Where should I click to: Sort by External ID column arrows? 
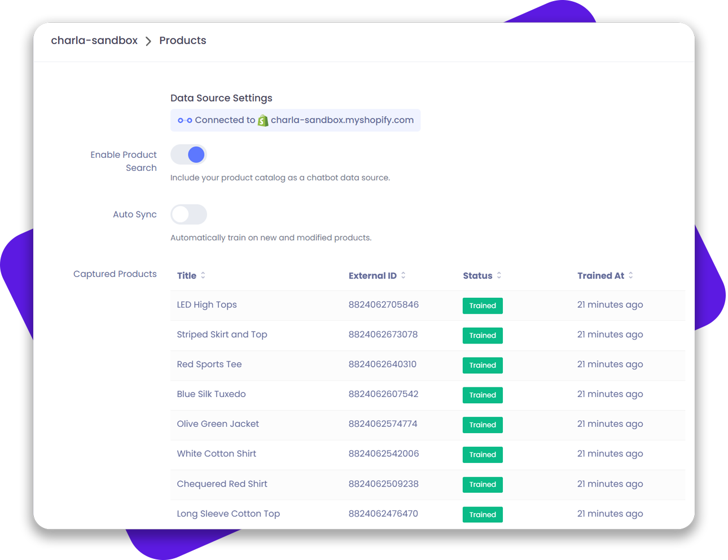pyautogui.click(x=404, y=275)
